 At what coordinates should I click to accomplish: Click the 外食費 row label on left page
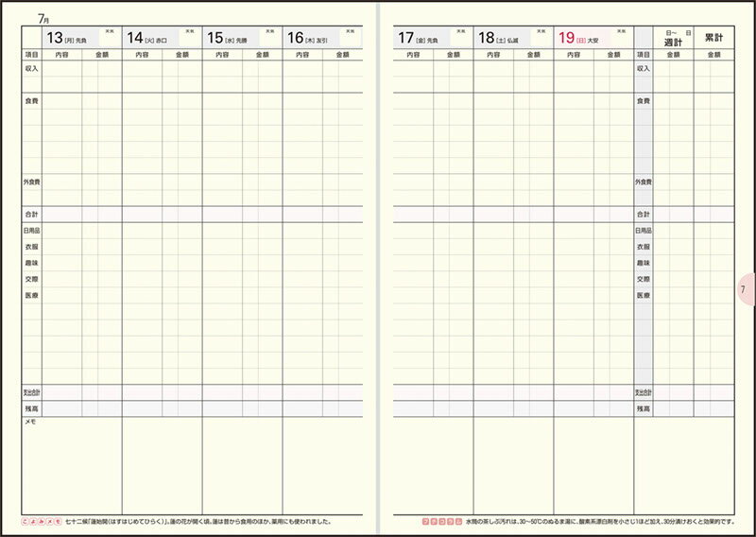coord(32,182)
